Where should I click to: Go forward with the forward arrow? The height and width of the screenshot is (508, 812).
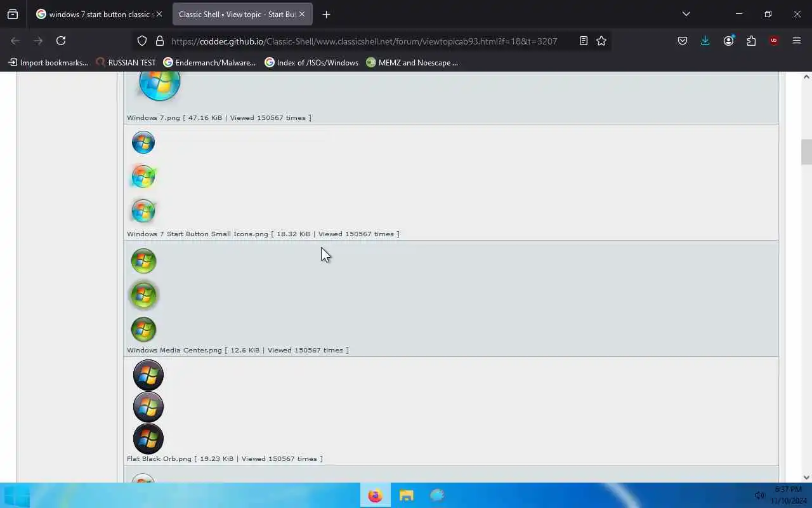click(x=38, y=41)
